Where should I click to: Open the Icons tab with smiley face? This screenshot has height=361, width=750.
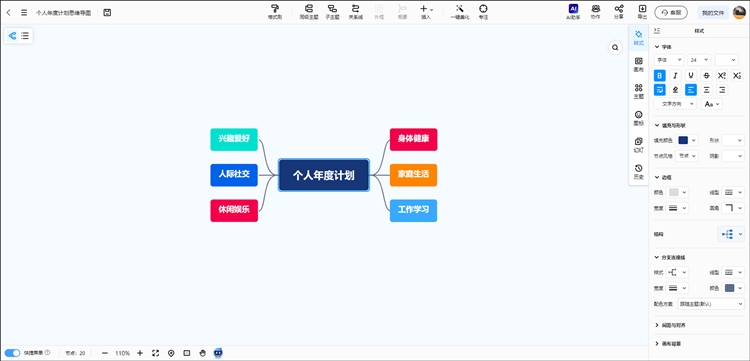click(x=638, y=118)
